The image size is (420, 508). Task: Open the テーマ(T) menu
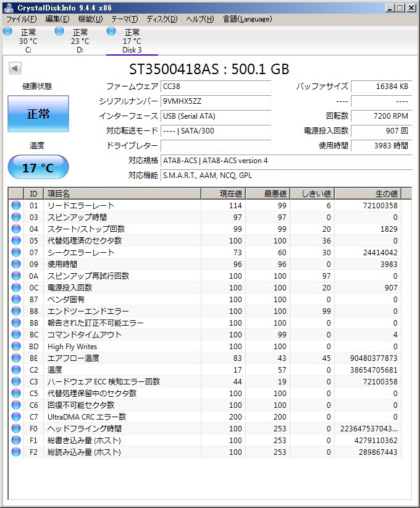124,19
